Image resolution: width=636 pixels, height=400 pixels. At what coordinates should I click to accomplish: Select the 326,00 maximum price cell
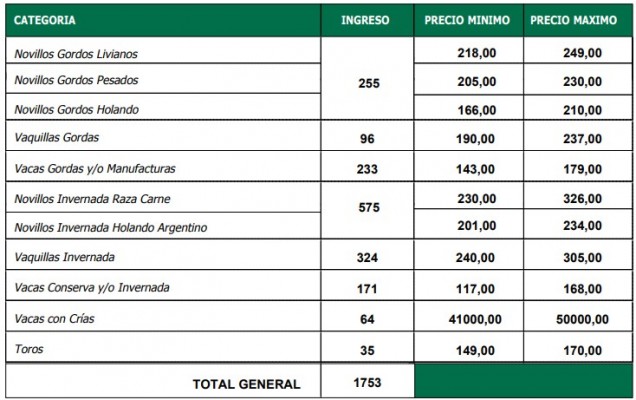click(x=578, y=196)
